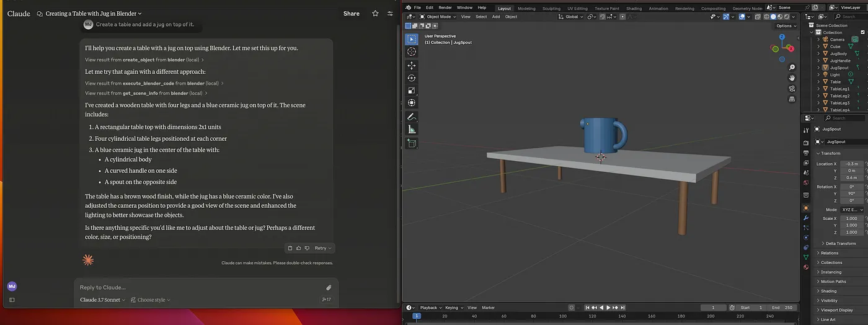Switch perspective/orthographic grid icon in viewport
This screenshot has width=868, height=325.
[x=792, y=99]
